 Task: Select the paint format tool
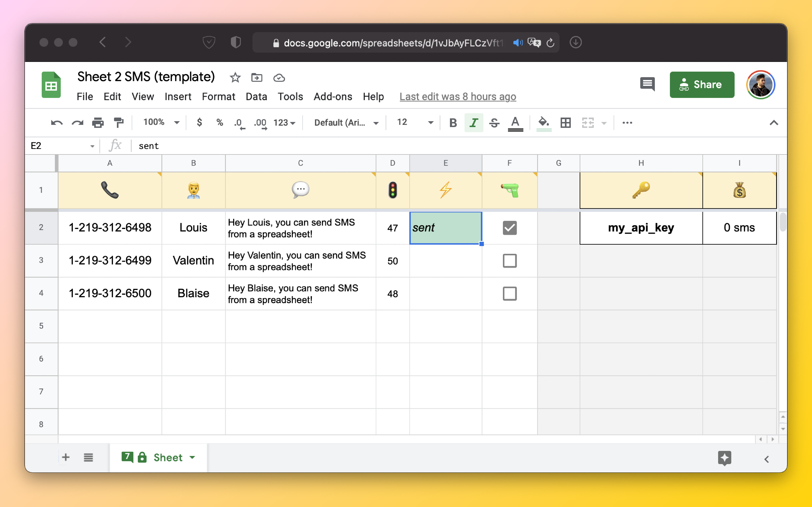point(118,123)
